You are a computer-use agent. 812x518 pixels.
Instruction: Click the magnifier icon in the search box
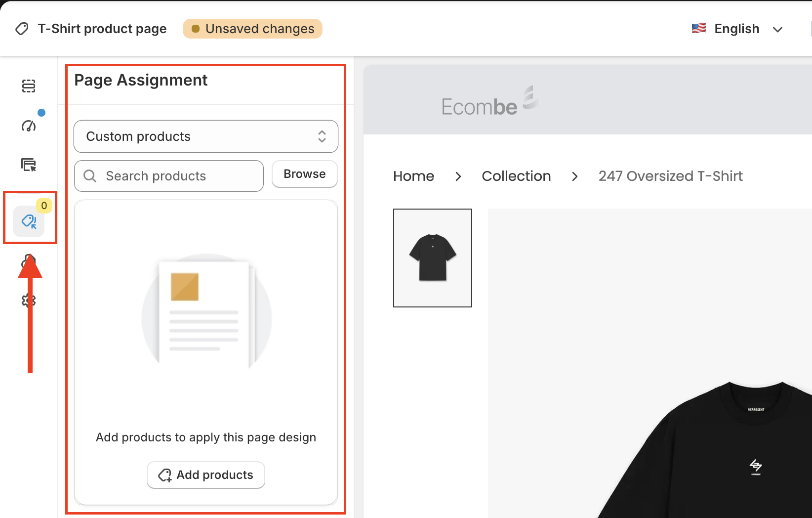(x=90, y=176)
